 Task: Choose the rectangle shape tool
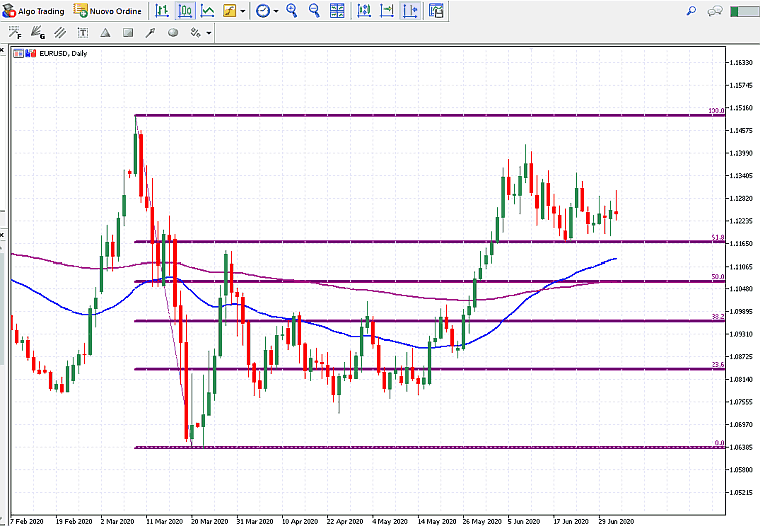point(128,33)
